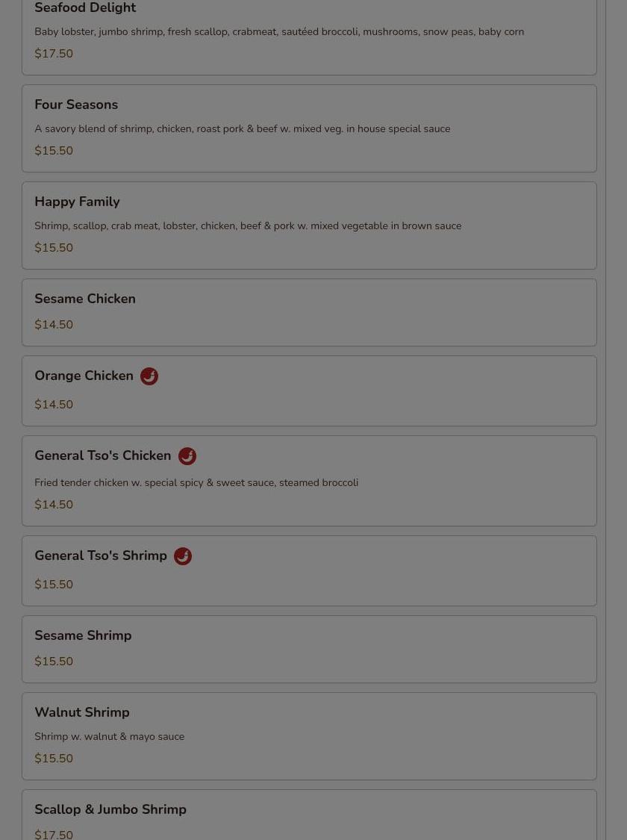Click the chili icon beside General Tso's Chicken
This screenshot has width=627, height=840.
pos(187,456)
